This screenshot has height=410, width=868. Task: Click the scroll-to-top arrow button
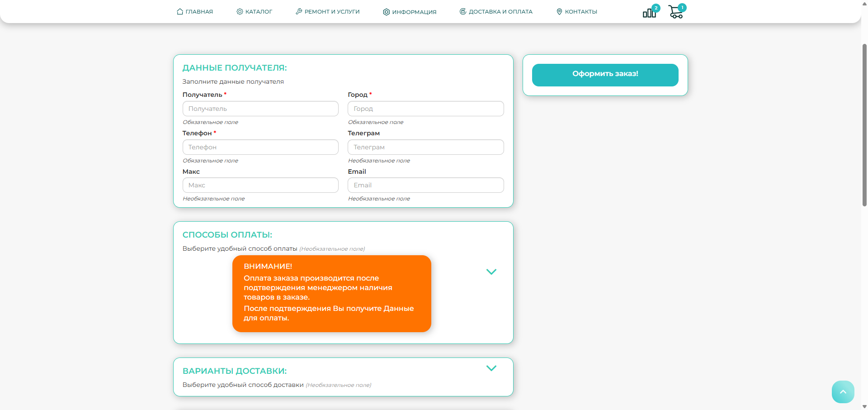coord(843,392)
